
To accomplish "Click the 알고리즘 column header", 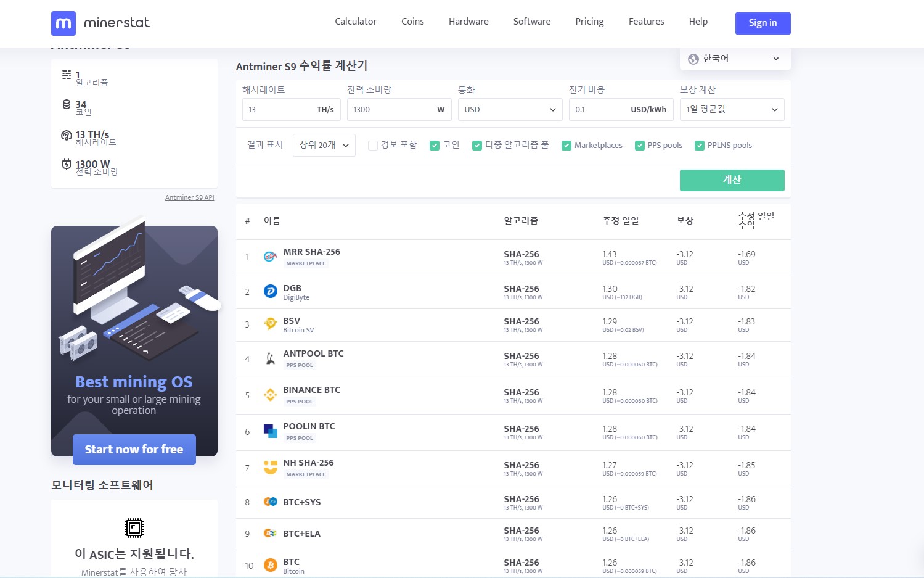I will pyautogui.click(x=521, y=220).
